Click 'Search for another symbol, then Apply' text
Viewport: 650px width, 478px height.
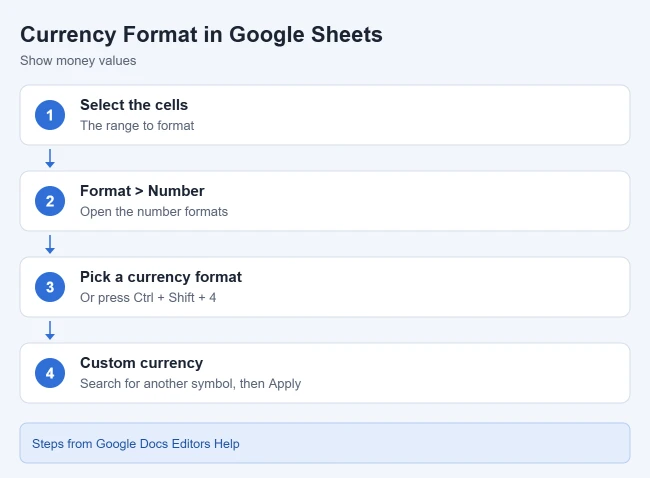pyautogui.click(x=190, y=383)
